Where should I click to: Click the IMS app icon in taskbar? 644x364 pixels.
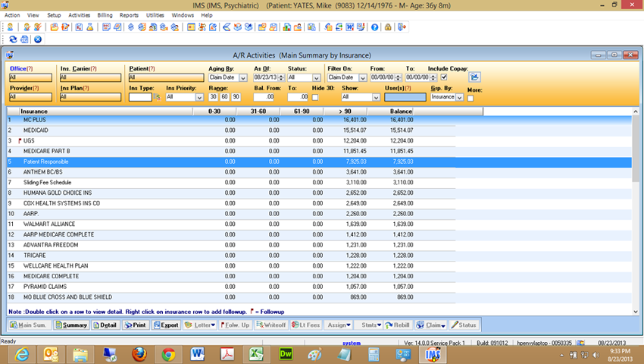[x=433, y=354]
